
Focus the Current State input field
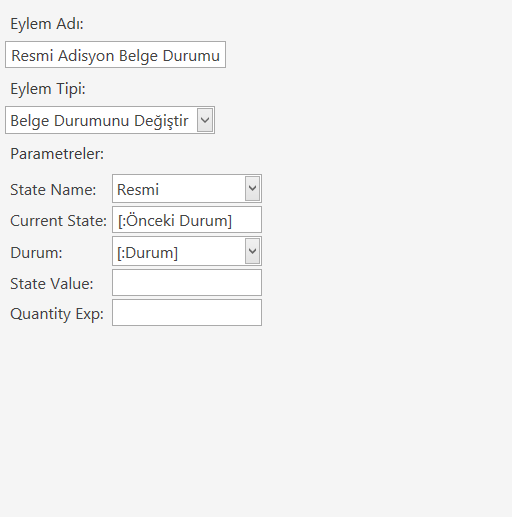coord(187,220)
